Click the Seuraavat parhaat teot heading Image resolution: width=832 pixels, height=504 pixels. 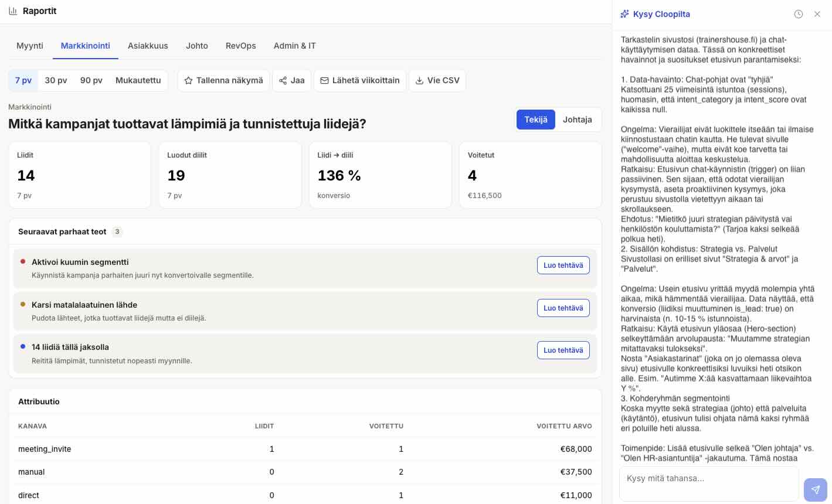[62, 231]
